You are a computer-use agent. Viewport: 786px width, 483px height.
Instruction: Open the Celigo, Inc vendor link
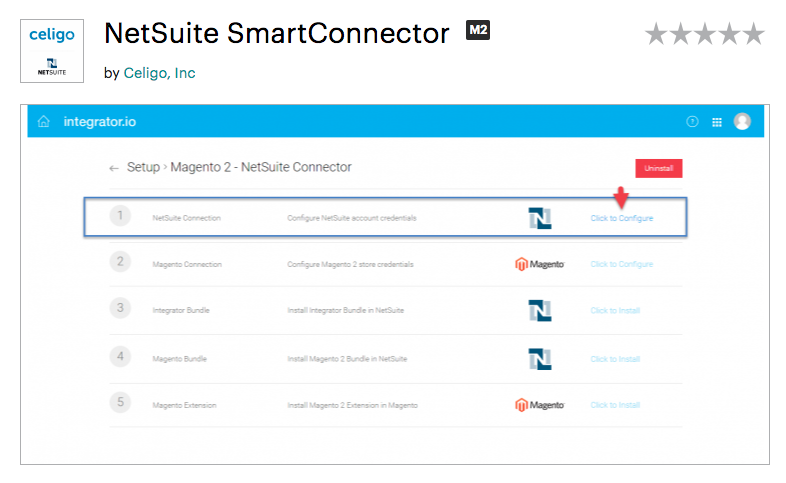pos(159,73)
